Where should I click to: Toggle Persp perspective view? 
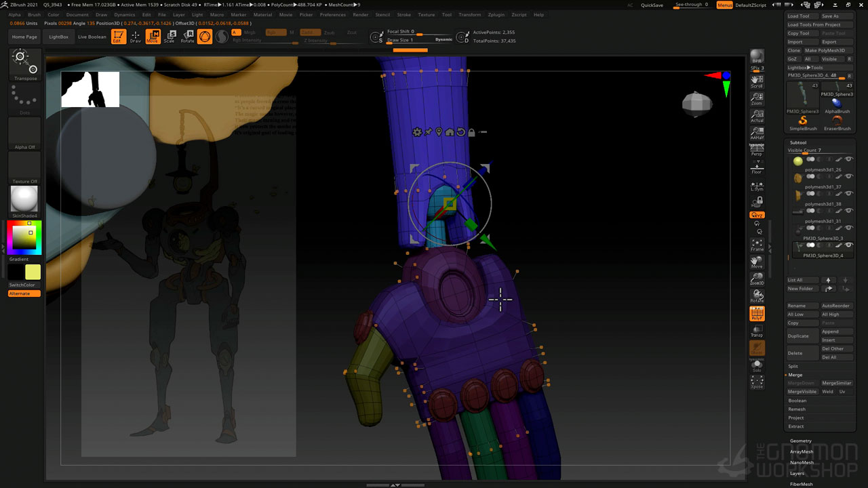[757, 150]
